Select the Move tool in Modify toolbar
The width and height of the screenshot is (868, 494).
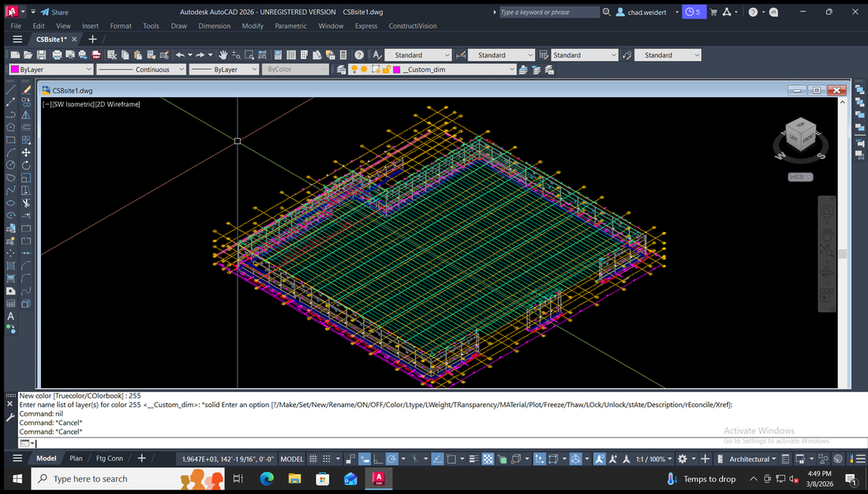(26, 152)
